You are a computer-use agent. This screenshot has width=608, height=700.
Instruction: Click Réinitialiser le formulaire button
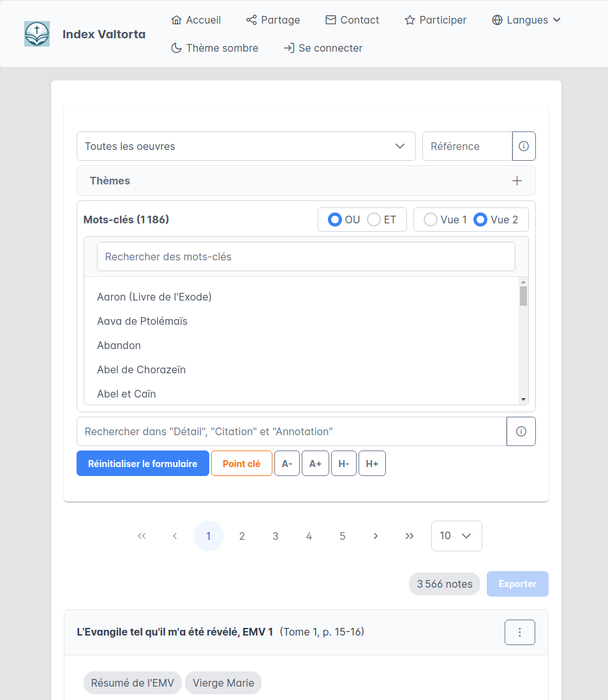click(x=143, y=464)
